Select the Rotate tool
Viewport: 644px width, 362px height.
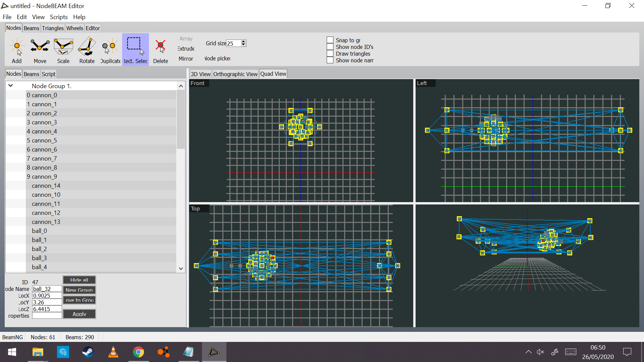(87, 50)
